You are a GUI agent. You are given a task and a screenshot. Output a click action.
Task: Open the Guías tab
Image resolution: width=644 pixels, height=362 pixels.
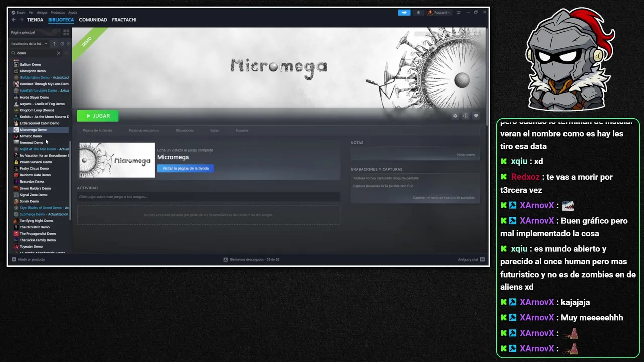215,130
